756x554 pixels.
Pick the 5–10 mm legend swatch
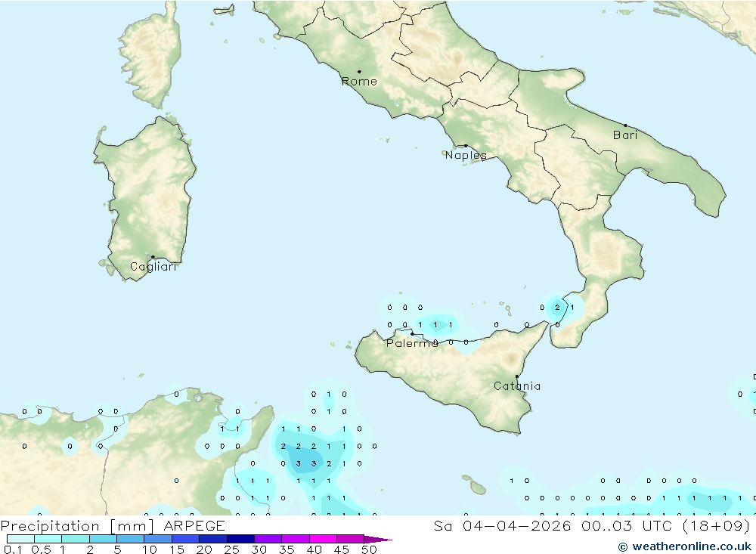click(x=130, y=539)
